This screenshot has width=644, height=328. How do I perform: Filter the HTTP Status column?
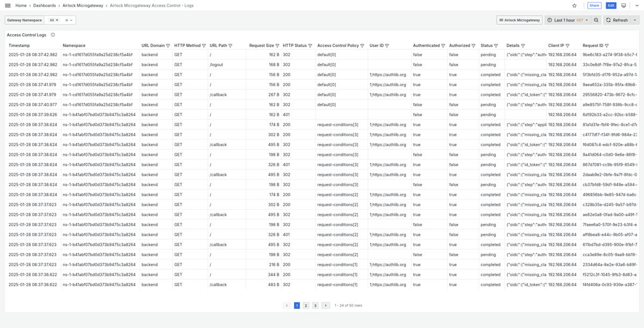[310, 46]
